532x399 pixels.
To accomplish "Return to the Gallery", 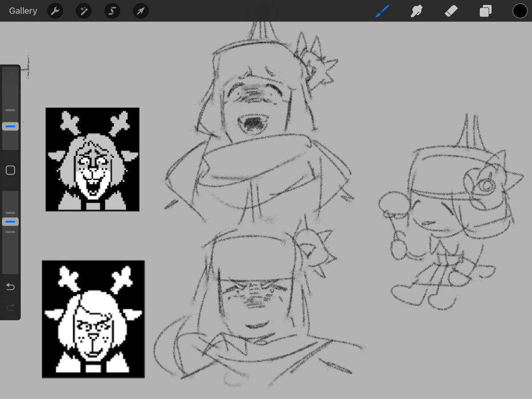I will coord(23,11).
